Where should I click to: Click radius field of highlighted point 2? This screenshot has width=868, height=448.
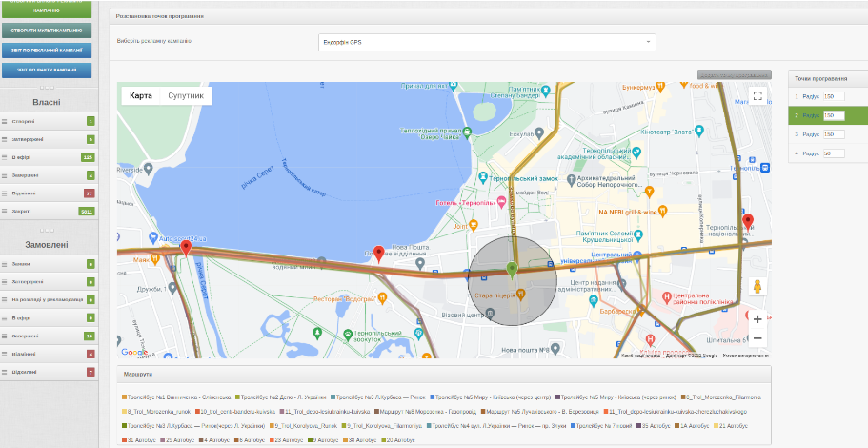click(x=834, y=115)
